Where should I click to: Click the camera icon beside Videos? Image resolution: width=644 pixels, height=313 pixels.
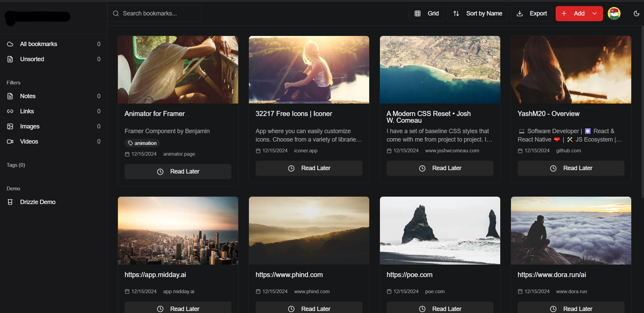[10, 142]
